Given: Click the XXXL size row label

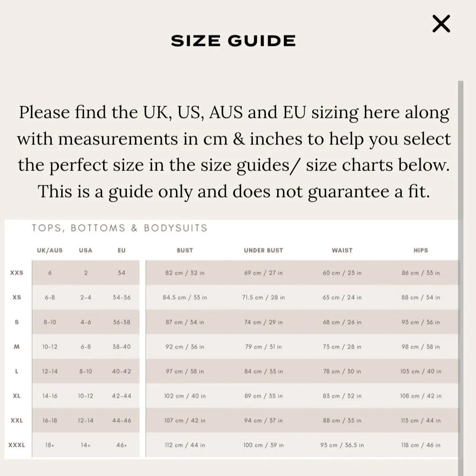Looking at the screenshot, I should (x=17, y=445).
